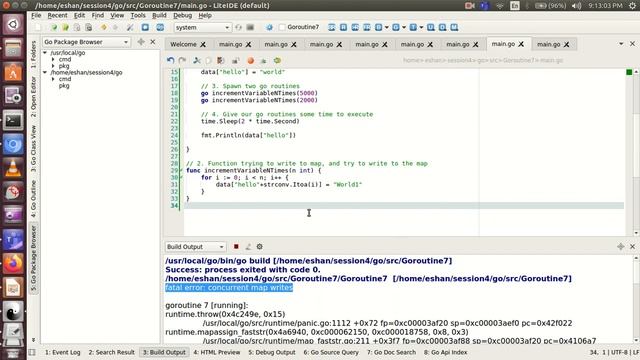640x360 pixels.
Task: Click the new file icon in main toolbar
Action: (x=38, y=27)
